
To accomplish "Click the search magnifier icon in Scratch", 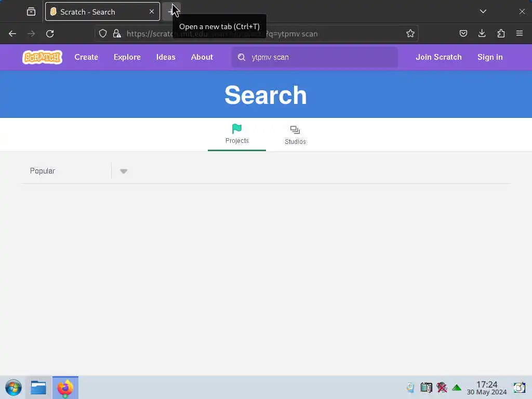I will tap(241, 57).
